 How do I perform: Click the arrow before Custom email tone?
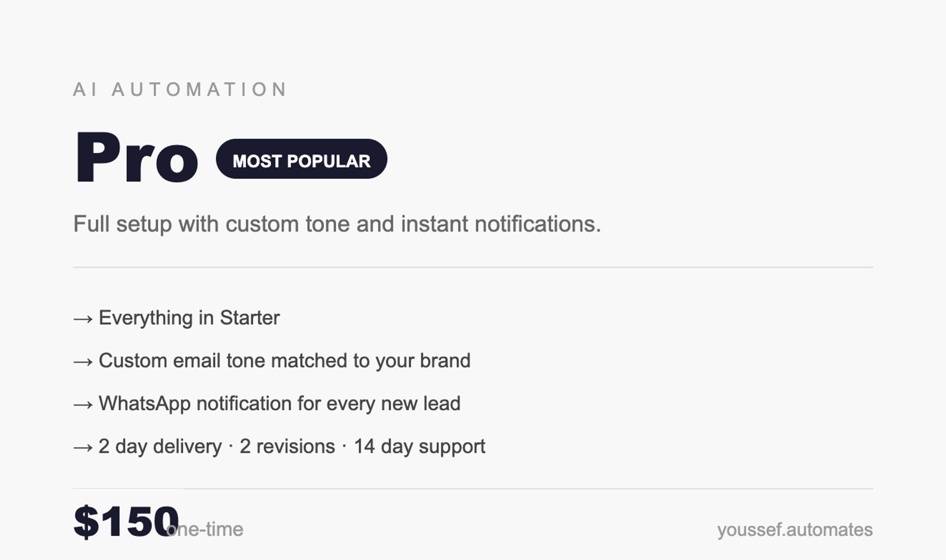pos(83,362)
